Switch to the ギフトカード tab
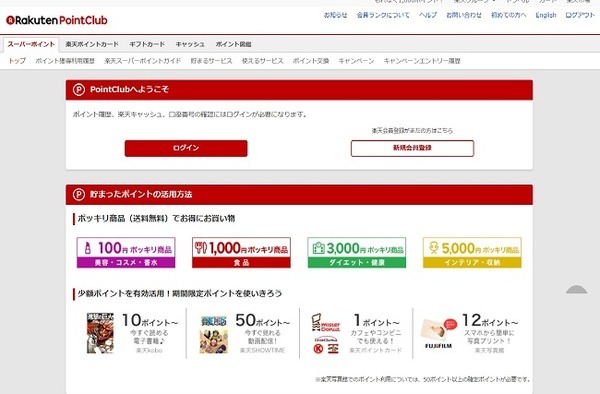This screenshot has width=600, height=394. coord(147,44)
